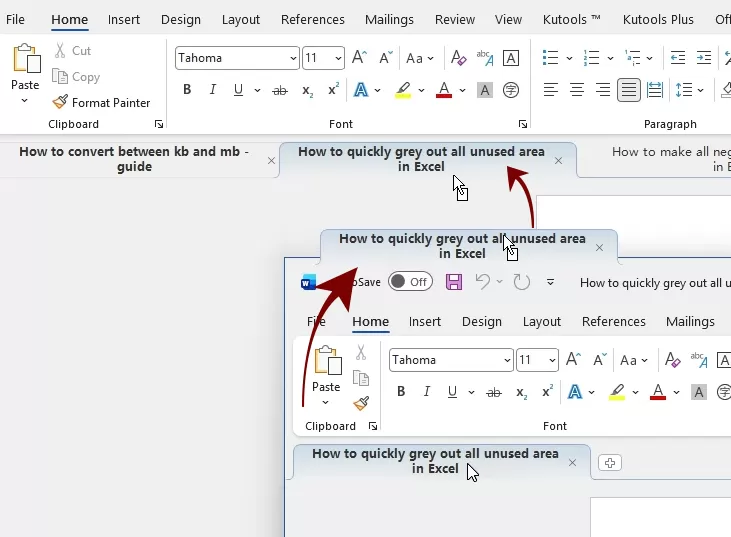Decrease indent in the back window
This screenshot has height=537, width=731.
pyautogui.click(x=677, y=58)
